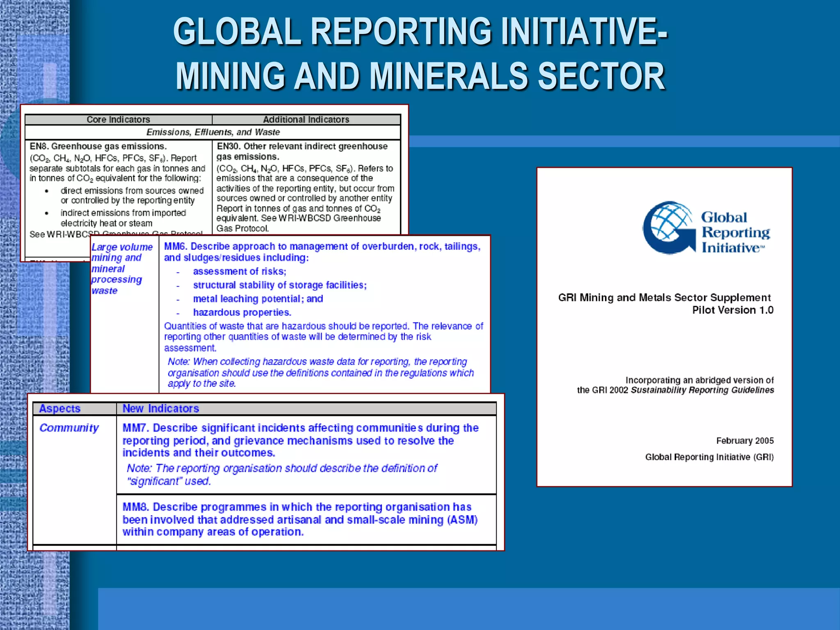Click 'EN30. Other relevant indirect greenhouse' heading
840x630 pixels.
coord(302,146)
